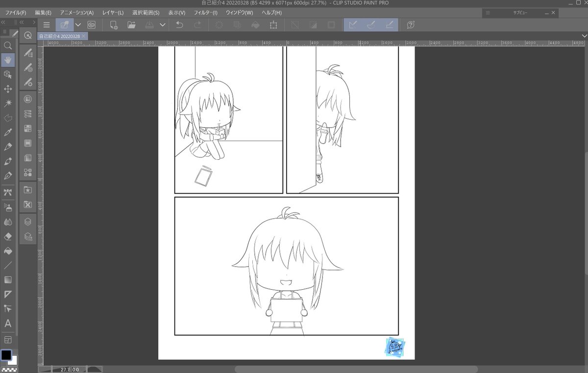Screen dimensions: 588x373
Task: Click the Open file folder icon
Action: pyautogui.click(x=131, y=25)
